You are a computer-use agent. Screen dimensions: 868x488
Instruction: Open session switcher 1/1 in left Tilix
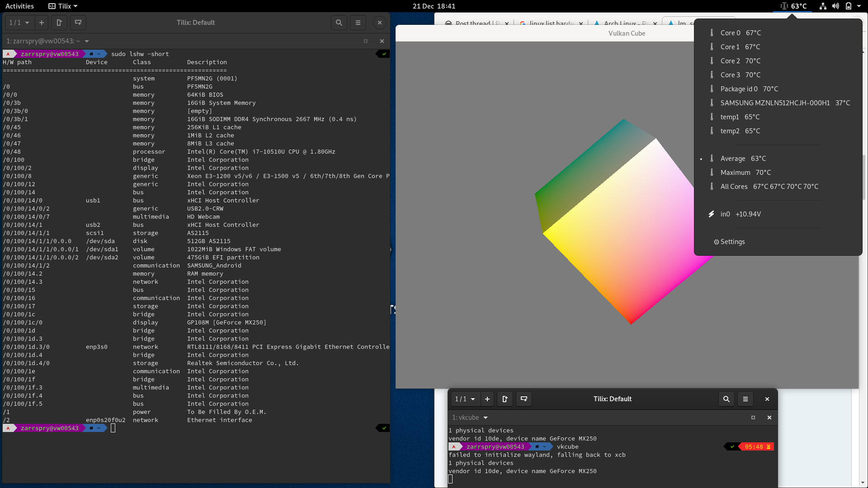19,23
